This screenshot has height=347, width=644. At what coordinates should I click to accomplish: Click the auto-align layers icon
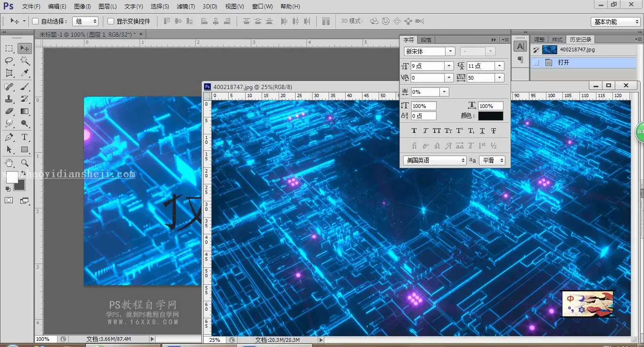point(326,21)
